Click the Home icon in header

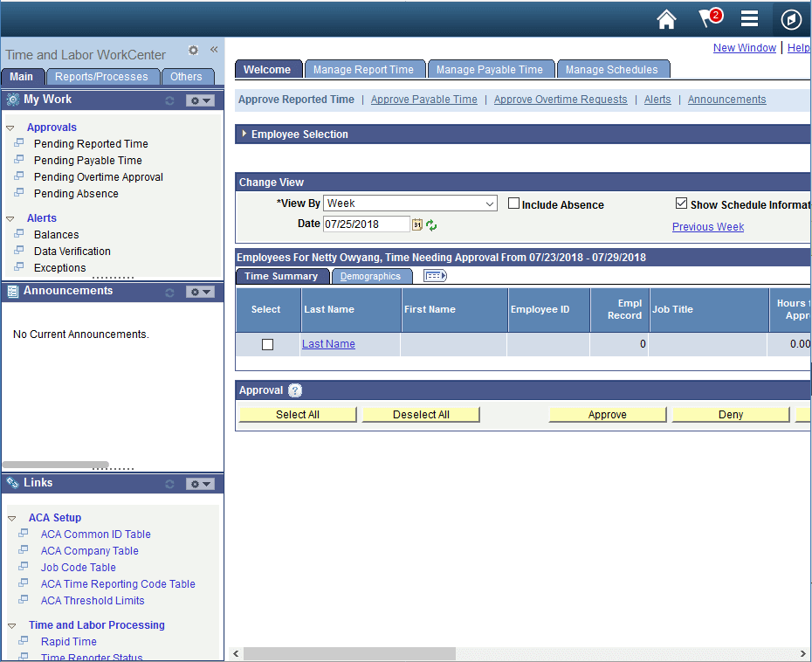coord(666,19)
